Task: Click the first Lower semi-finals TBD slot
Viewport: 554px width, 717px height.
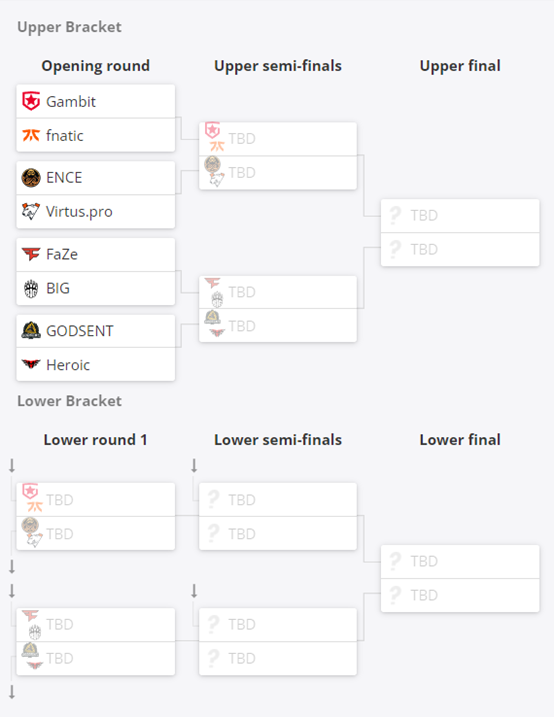Action: point(278,499)
